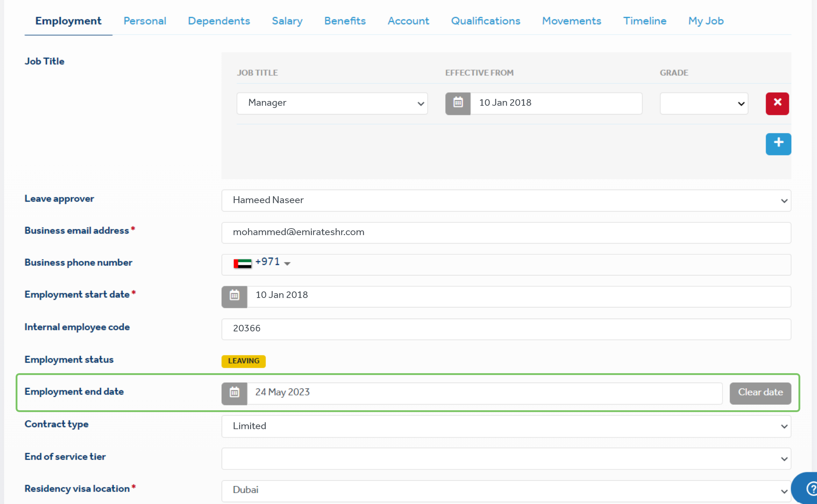Image resolution: width=817 pixels, height=504 pixels.
Task: Click the blue plus add row button
Action: 778,144
